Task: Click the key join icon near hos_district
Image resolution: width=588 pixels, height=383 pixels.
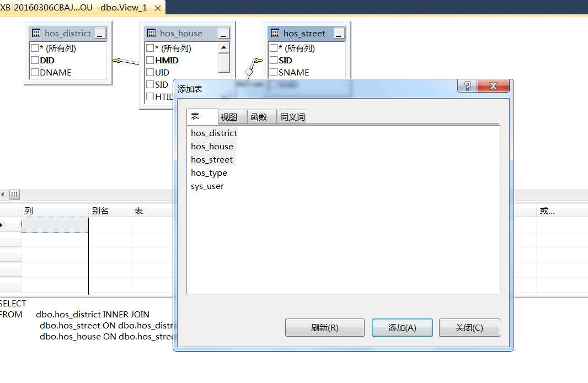Action: (x=117, y=60)
